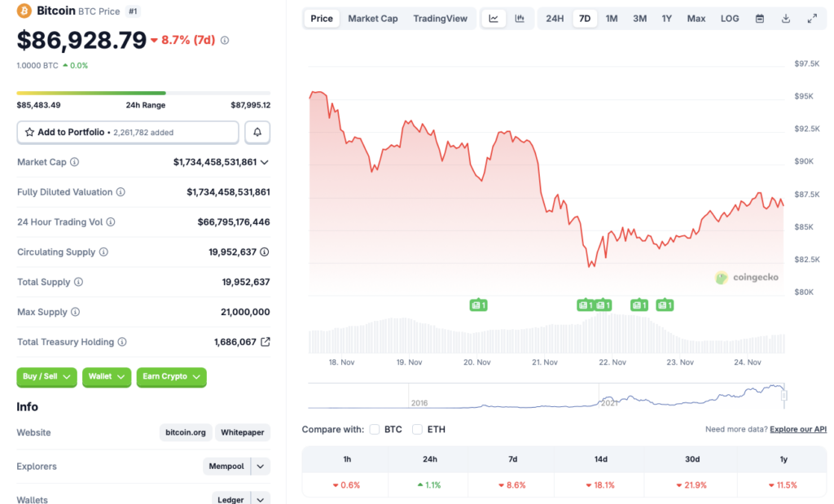Screen dimensions: 834x504
Task: Enable the BTC compare checkbox
Action: (375, 429)
